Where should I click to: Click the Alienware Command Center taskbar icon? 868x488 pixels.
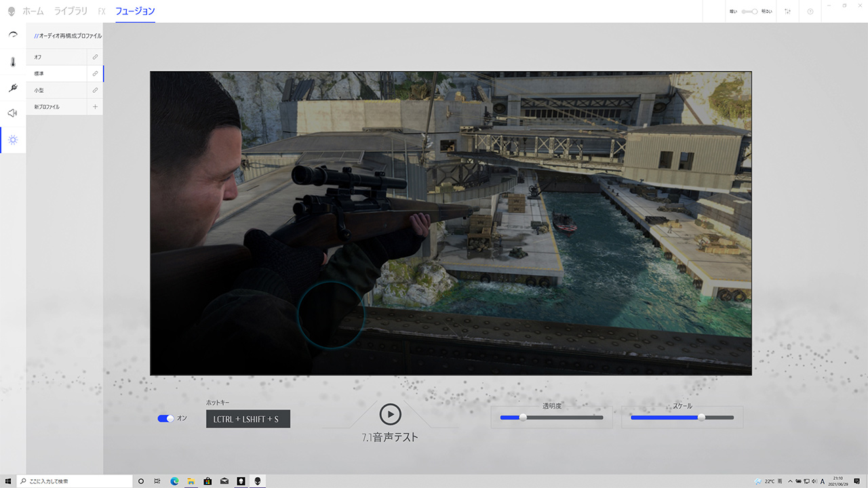[x=257, y=481]
